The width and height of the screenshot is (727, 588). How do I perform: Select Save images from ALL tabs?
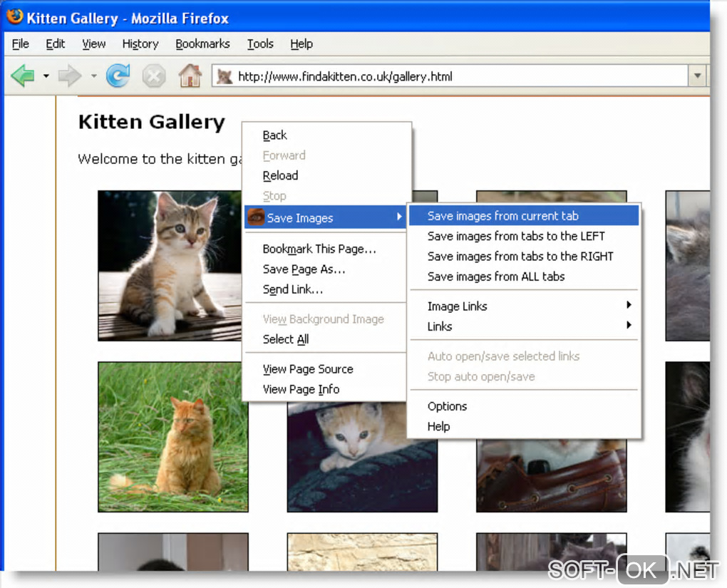(x=496, y=277)
